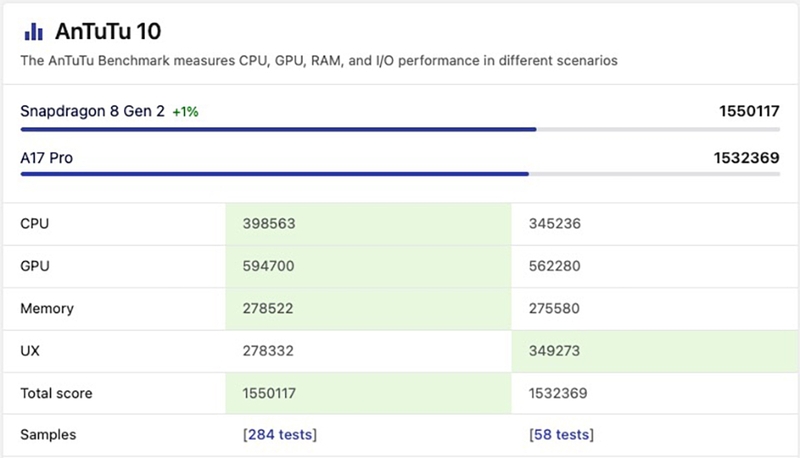Screen dimensions: 800x458
Task: Click the AnTuTu benchmark description text
Action: click(x=318, y=61)
